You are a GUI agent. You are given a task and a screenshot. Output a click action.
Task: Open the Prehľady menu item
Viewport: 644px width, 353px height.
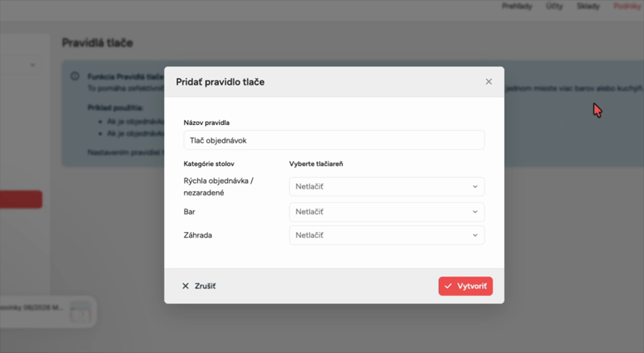(517, 6)
